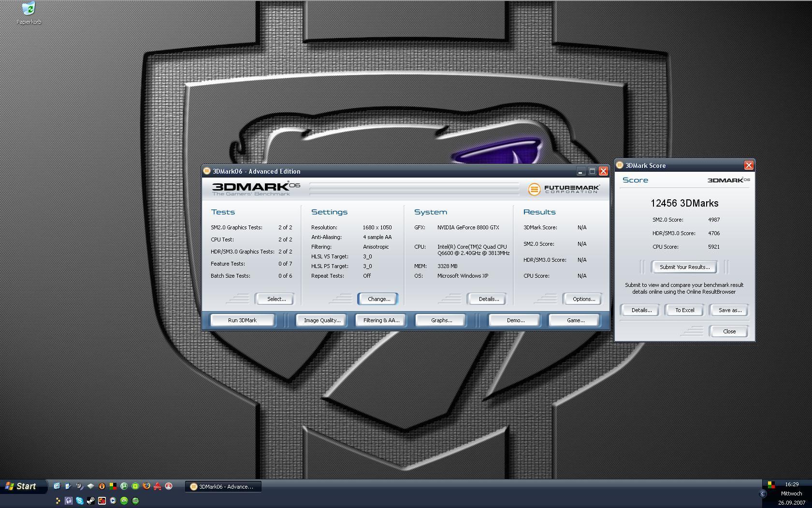
Task: Expand hidden system tray icons arrow
Action: (x=763, y=494)
